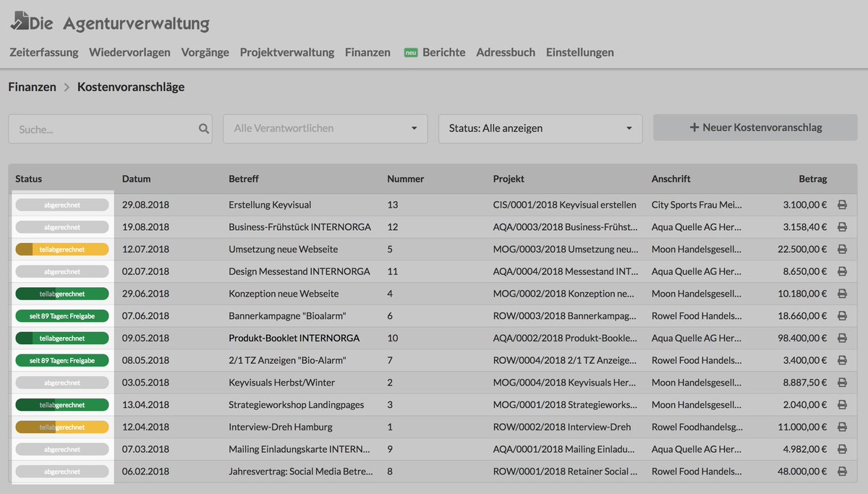Go to Vorgänge menu
868x494 pixels.
[205, 52]
